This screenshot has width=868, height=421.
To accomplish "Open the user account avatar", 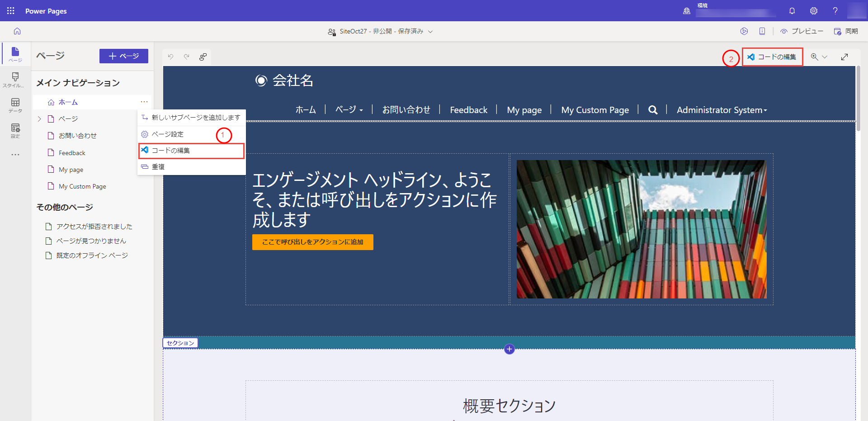I will 856,10.
